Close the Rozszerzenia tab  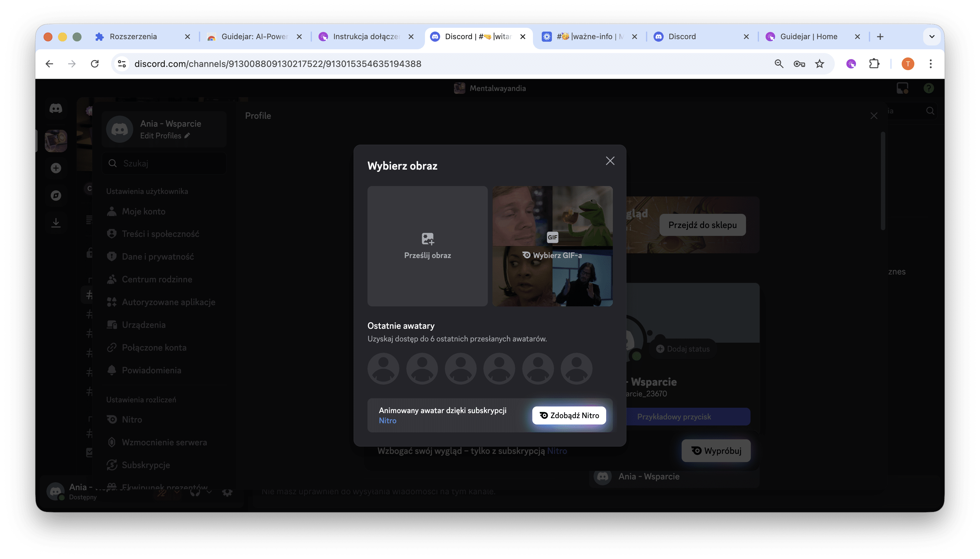(188, 36)
